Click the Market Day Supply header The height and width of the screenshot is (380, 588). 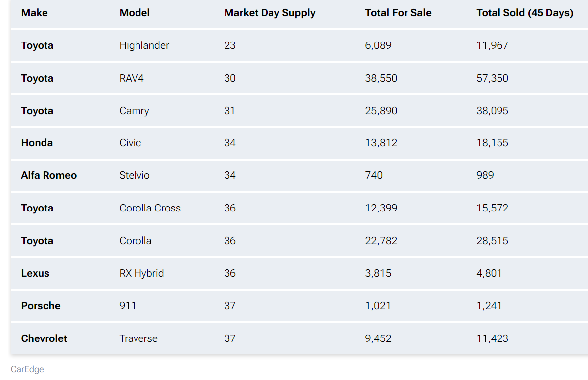tap(270, 13)
